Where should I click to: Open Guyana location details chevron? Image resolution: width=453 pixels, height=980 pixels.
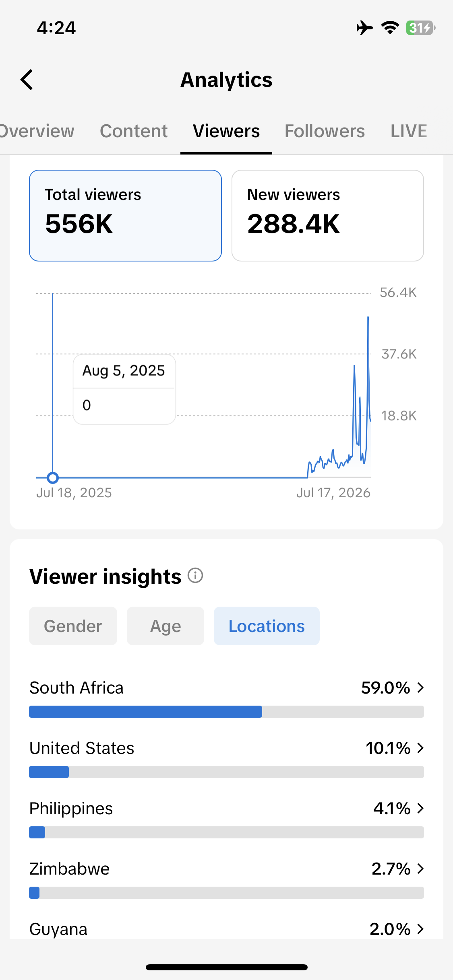tap(420, 929)
